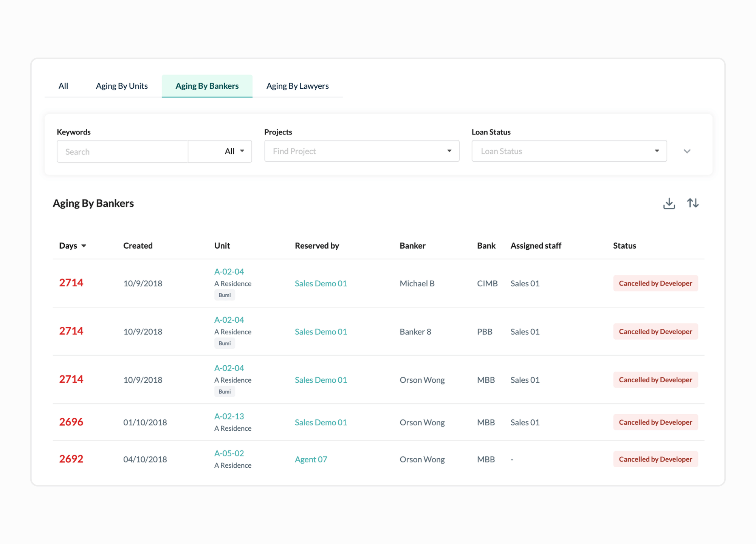Select the 2696 days value
This screenshot has width=756, height=544.
71,422
